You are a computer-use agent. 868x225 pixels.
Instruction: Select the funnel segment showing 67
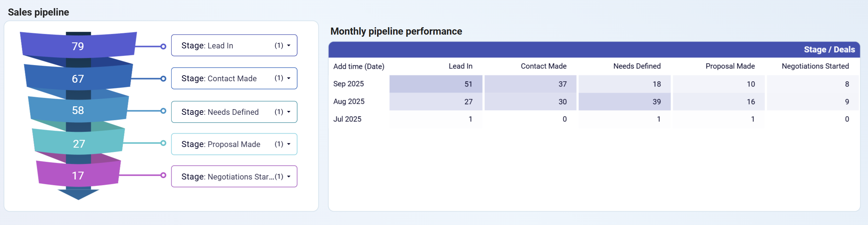point(78,78)
